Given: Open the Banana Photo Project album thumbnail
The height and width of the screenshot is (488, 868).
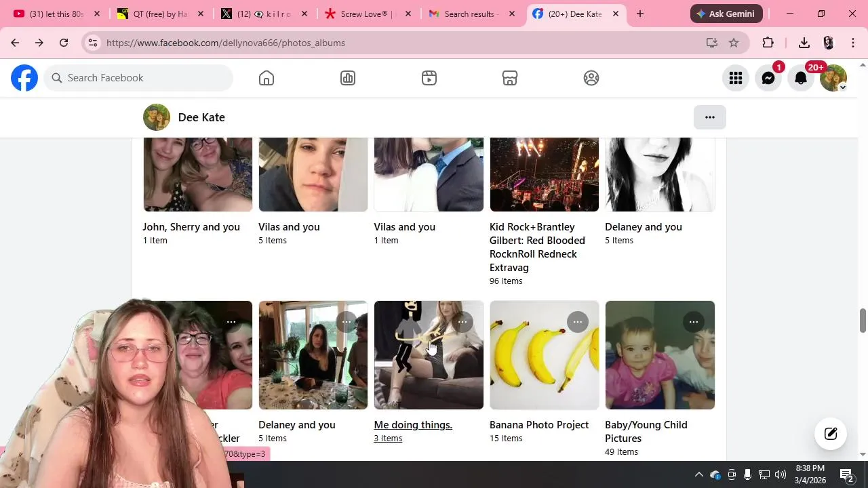Looking at the screenshot, I should tap(545, 355).
